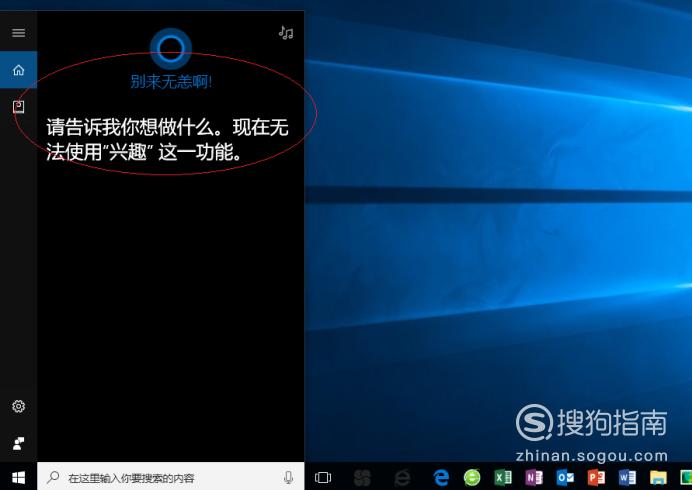
Task: Launch Excel from the taskbar
Action: click(x=503, y=477)
